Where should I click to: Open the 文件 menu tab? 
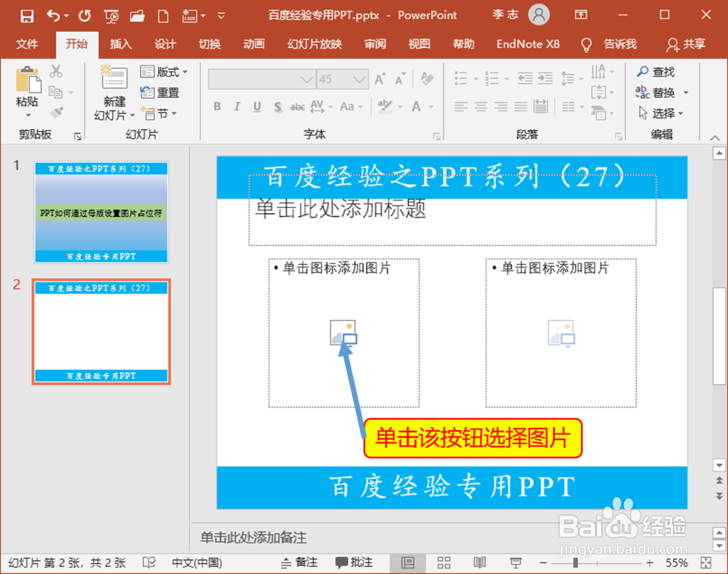click(27, 44)
